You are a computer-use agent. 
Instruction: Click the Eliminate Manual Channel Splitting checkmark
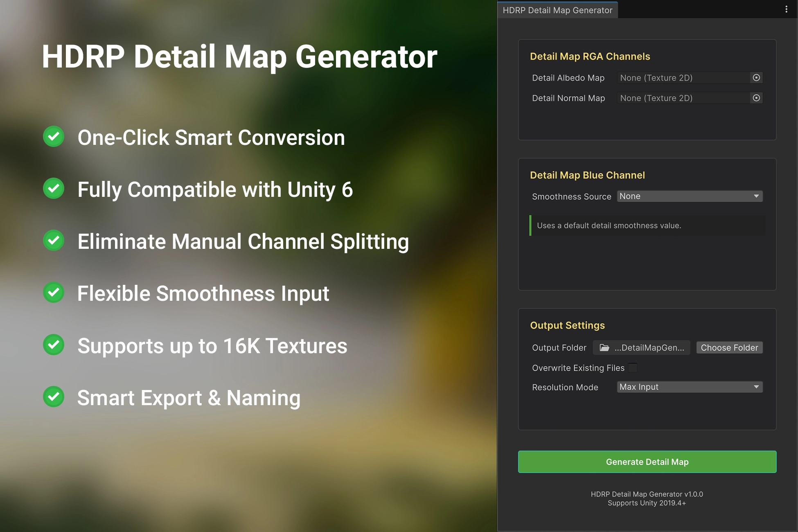click(x=54, y=241)
